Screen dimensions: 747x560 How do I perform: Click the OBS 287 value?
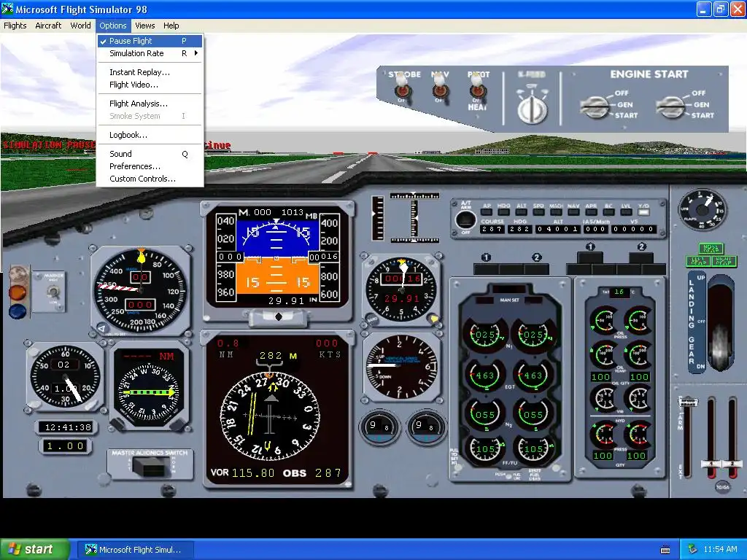[x=329, y=472]
